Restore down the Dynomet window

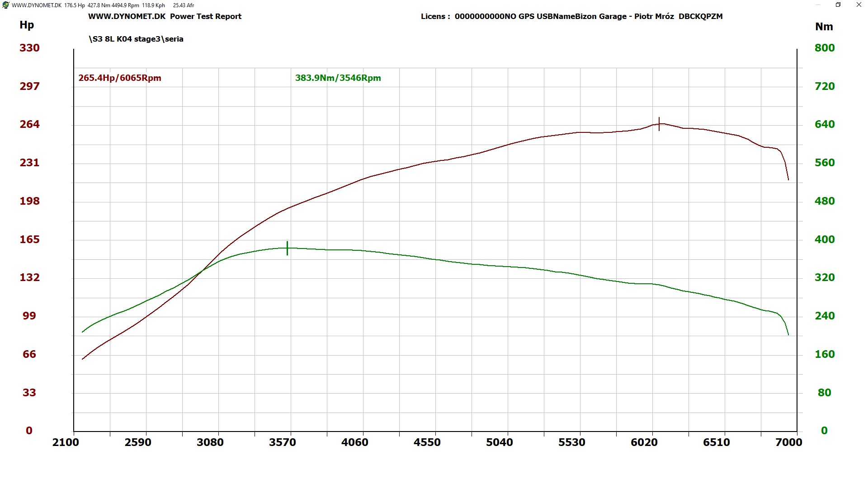838,5
